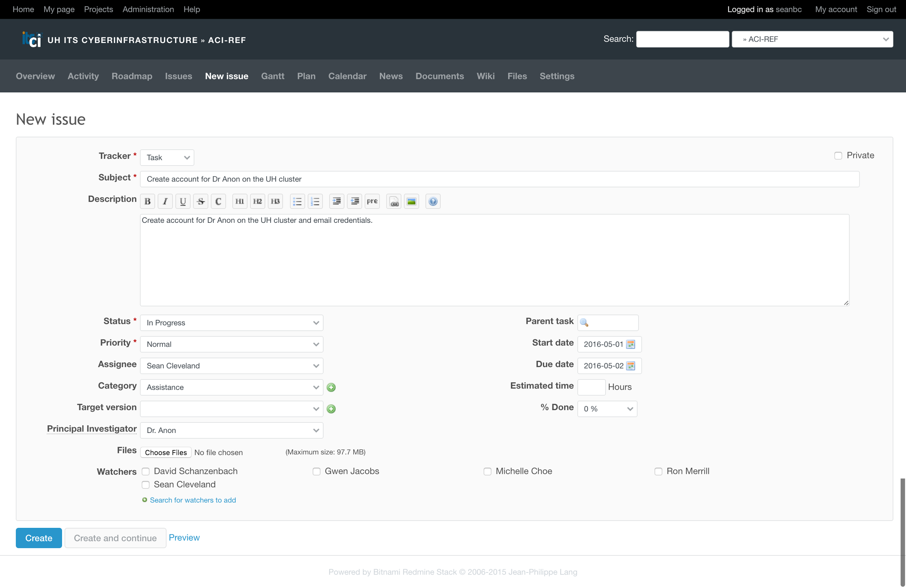Open the Assignee dropdown

(232, 366)
